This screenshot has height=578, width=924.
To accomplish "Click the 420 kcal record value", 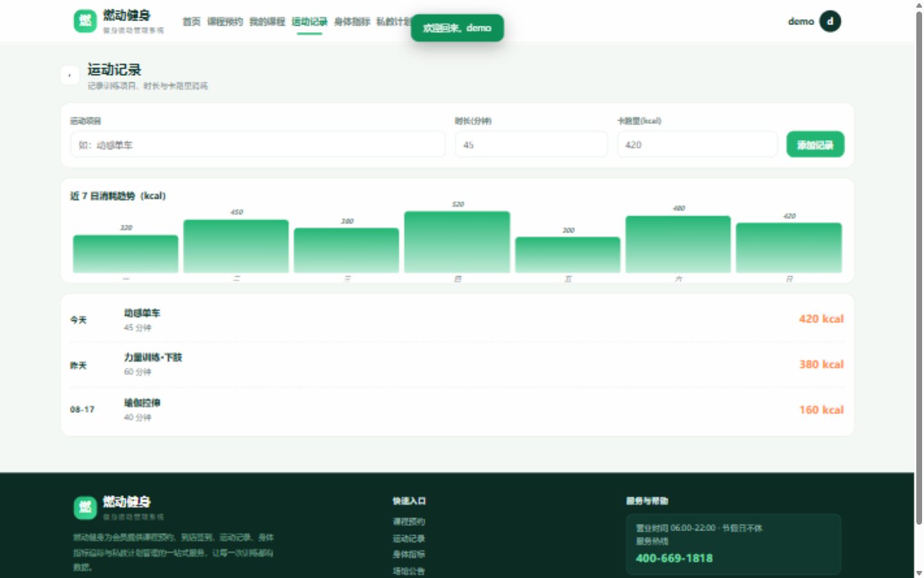I will tap(821, 319).
